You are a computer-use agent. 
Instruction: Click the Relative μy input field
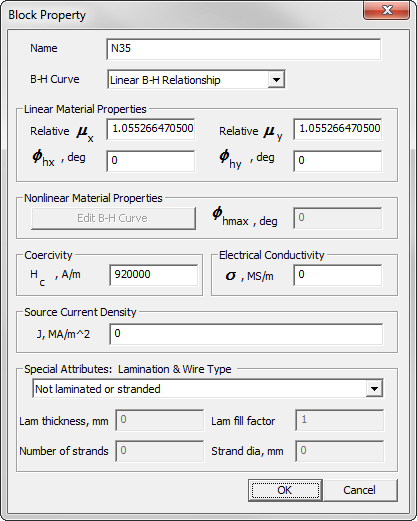click(338, 129)
